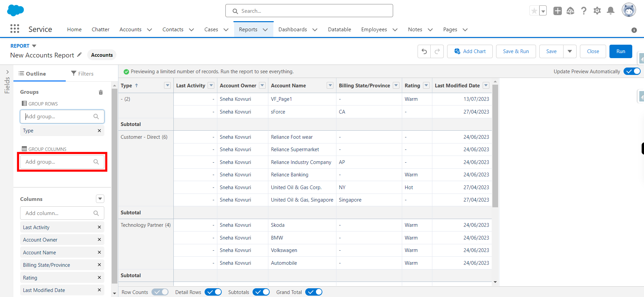Open the Favorites list dropdown arrow
The width and height of the screenshot is (644, 297).
(543, 11)
